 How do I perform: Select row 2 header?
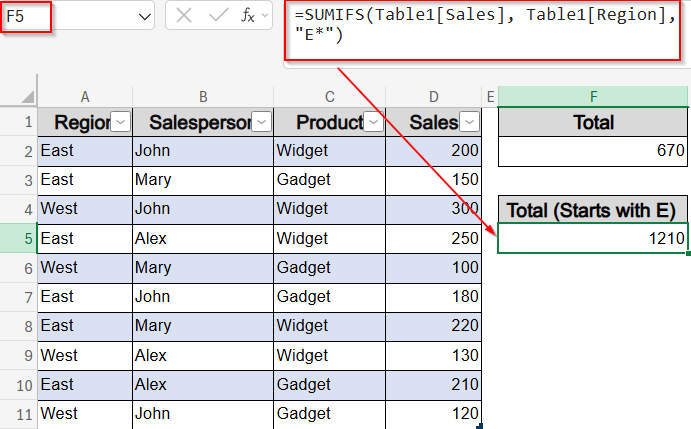(19, 151)
